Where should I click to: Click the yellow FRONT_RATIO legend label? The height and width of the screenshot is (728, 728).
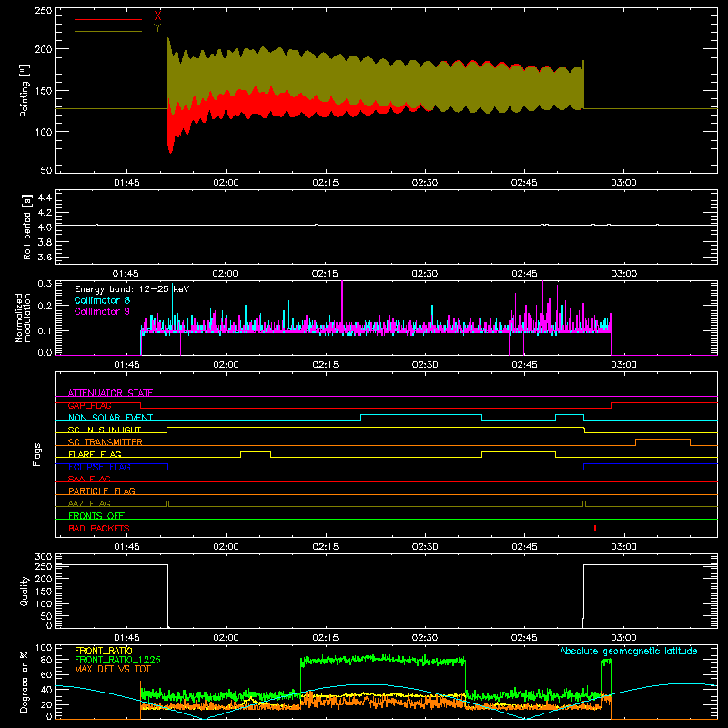pos(104,651)
